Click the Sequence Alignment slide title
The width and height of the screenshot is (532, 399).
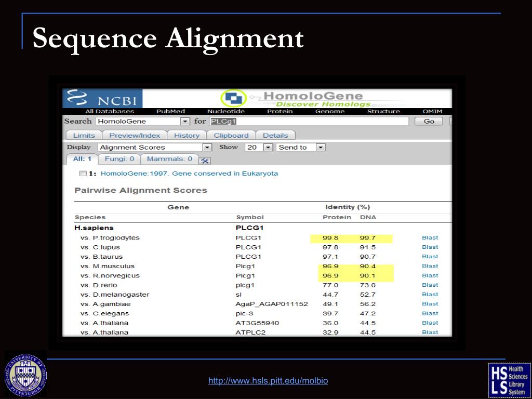click(168, 38)
